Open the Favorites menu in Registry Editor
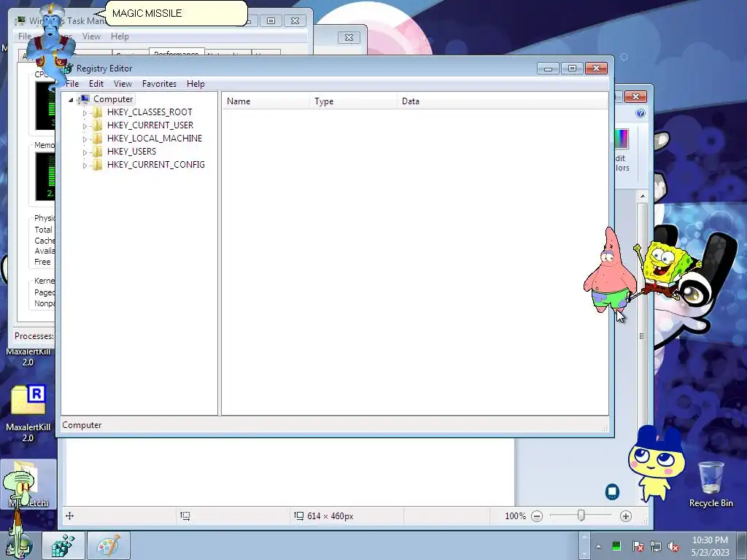 coord(159,84)
